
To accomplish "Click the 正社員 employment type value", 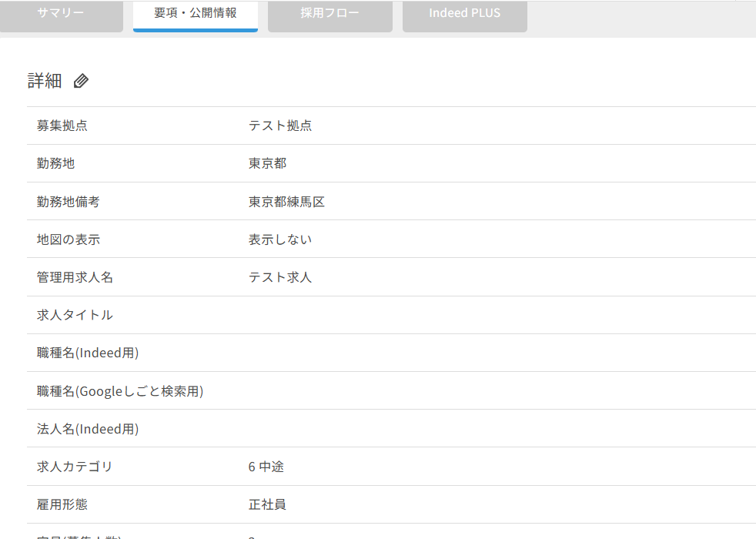I will [x=267, y=504].
